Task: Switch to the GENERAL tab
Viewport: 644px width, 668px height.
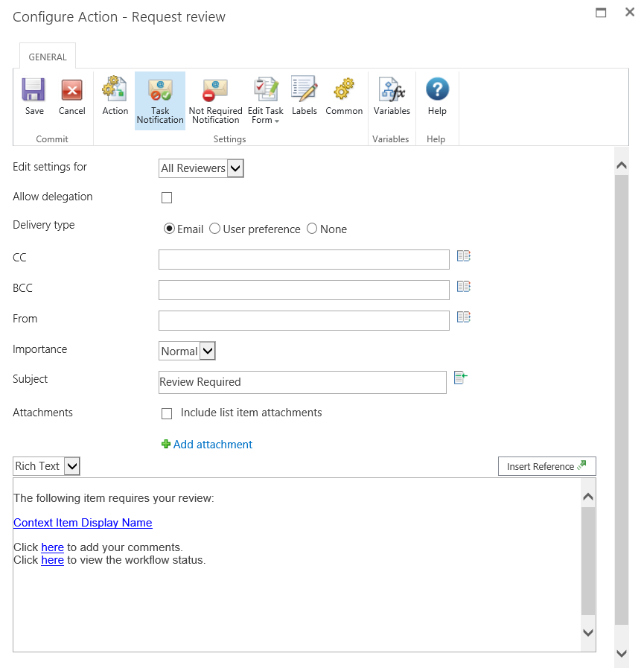Action: click(48, 57)
